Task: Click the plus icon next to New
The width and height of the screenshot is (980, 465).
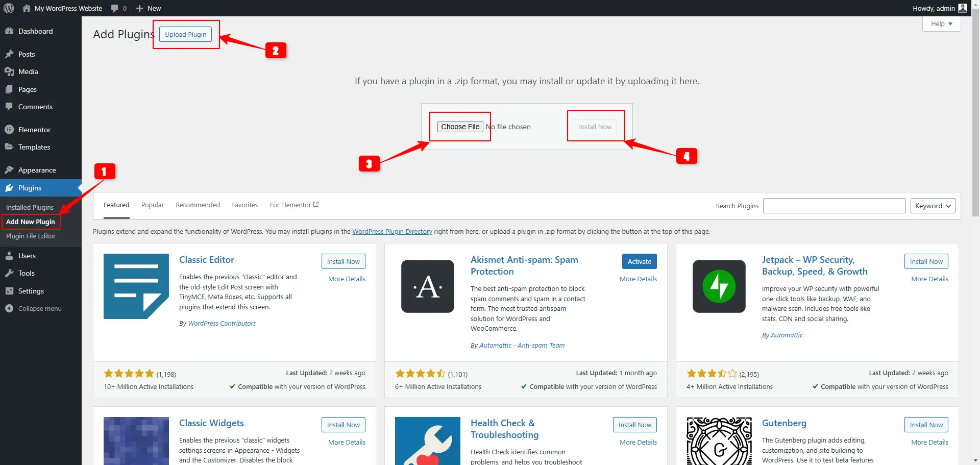Action: click(x=139, y=9)
